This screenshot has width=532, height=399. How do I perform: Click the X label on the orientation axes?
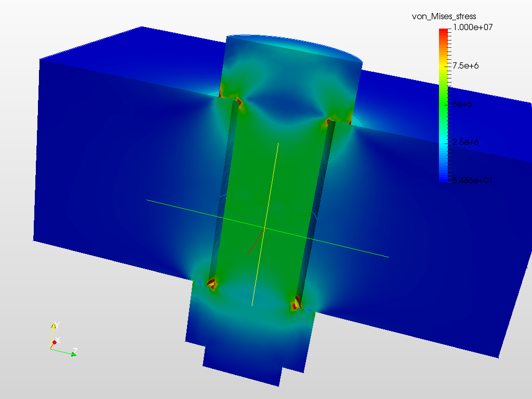point(58,340)
